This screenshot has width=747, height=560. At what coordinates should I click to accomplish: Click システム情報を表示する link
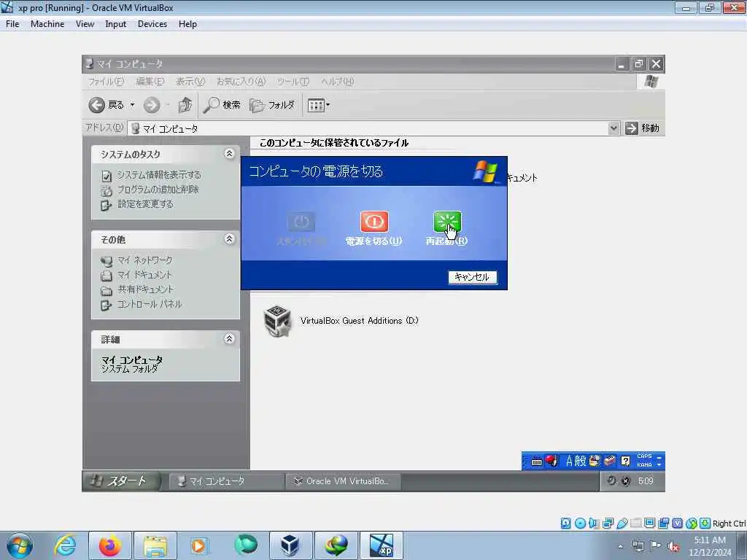(159, 175)
